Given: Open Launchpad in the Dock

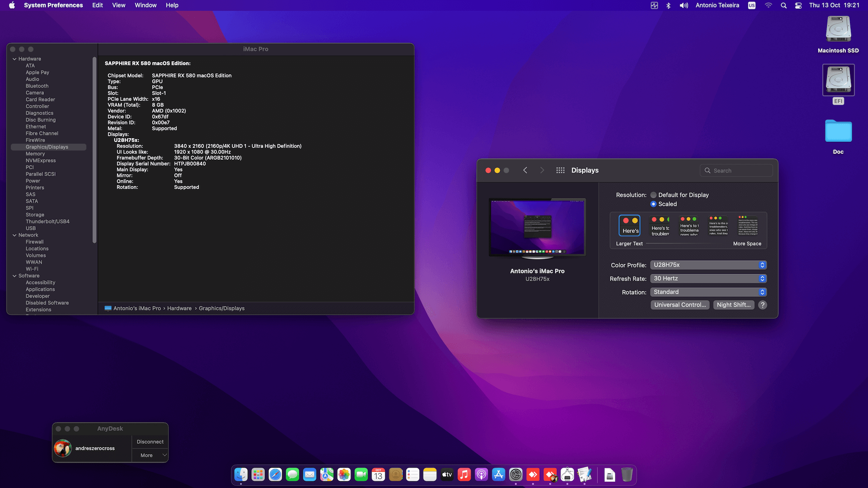Looking at the screenshot, I should 258,474.
